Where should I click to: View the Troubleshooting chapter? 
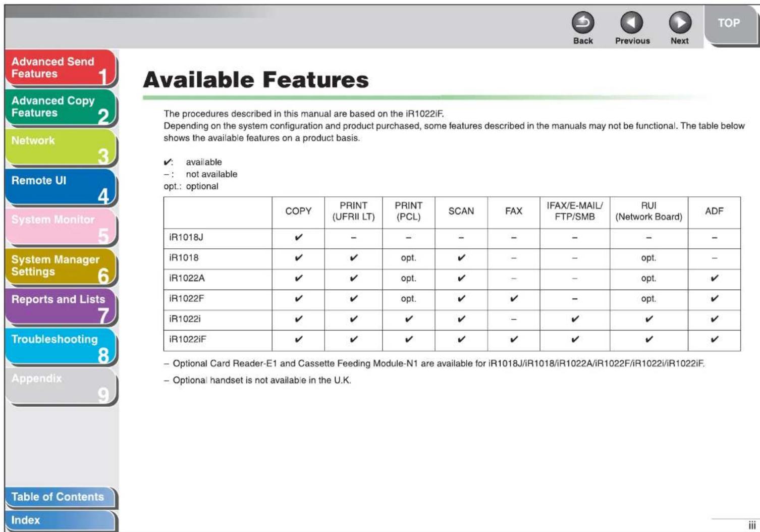tap(61, 346)
